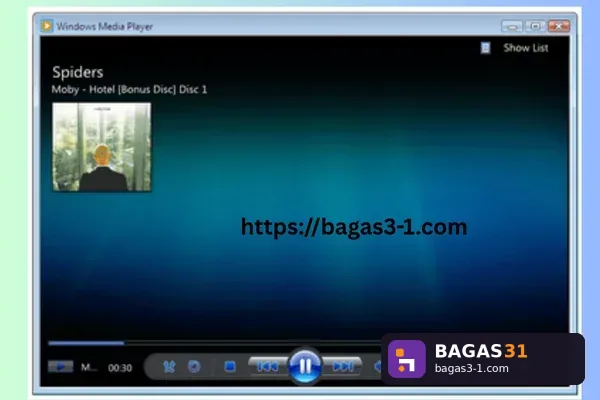
Task: Click the Moby Hotel album art thumbnail
Action: click(102, 147)
